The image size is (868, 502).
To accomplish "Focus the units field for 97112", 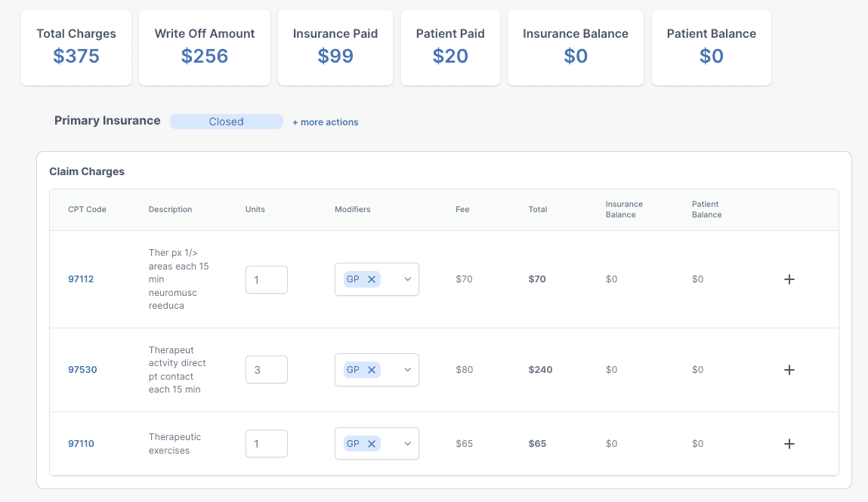I will pyautogui.click(x=266, y=280).
